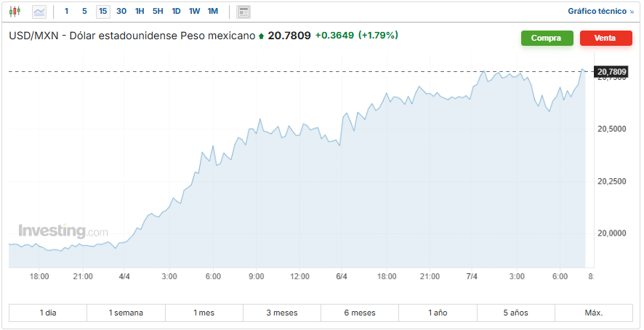Select the 1 año range tab
644x330 pixels.
click(438, 313)
